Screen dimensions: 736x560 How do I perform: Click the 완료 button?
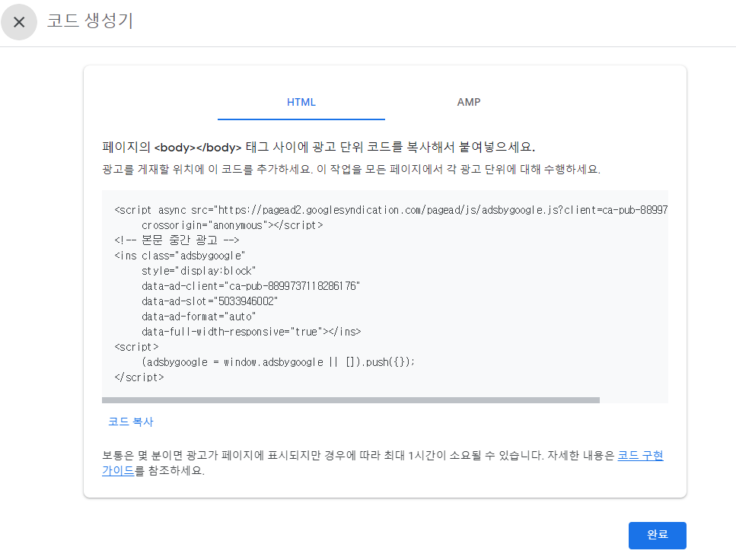(x=657, y=535)
